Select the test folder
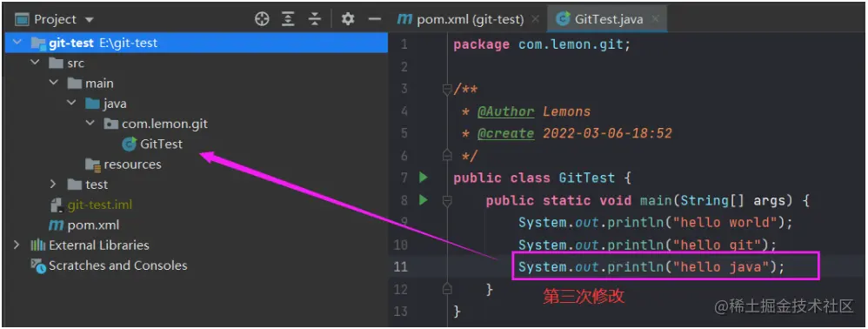Screen dimensions: 868x329 97,185
